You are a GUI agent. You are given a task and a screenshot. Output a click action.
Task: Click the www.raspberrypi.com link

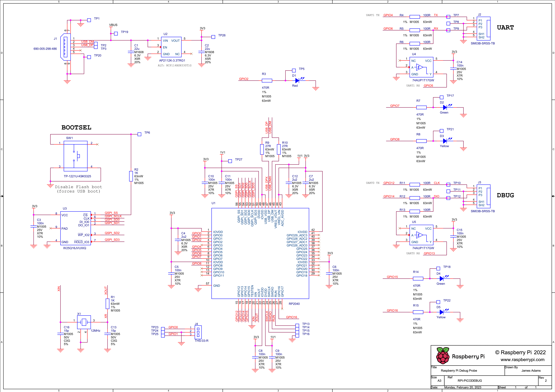(522, 360)
